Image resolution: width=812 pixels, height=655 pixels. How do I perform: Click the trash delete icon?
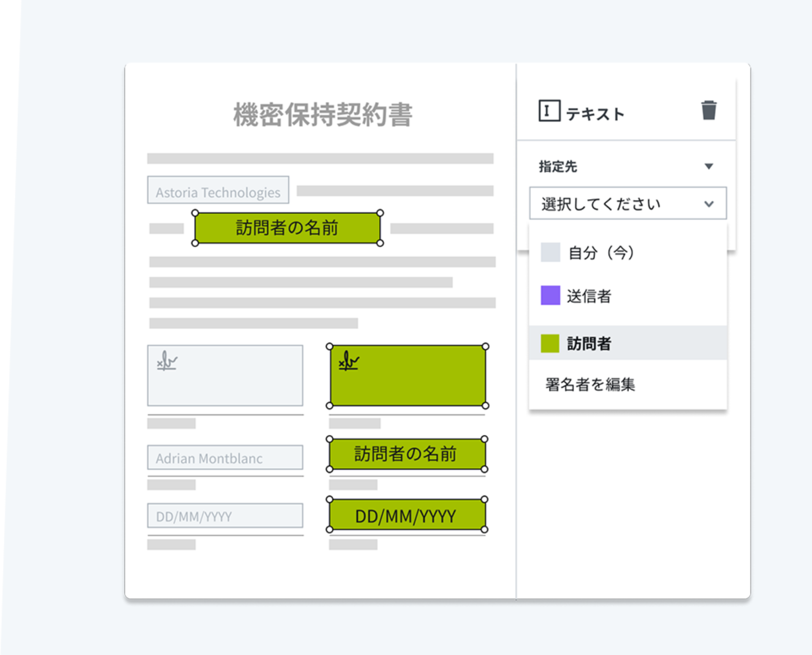click(x=708, y=111)
